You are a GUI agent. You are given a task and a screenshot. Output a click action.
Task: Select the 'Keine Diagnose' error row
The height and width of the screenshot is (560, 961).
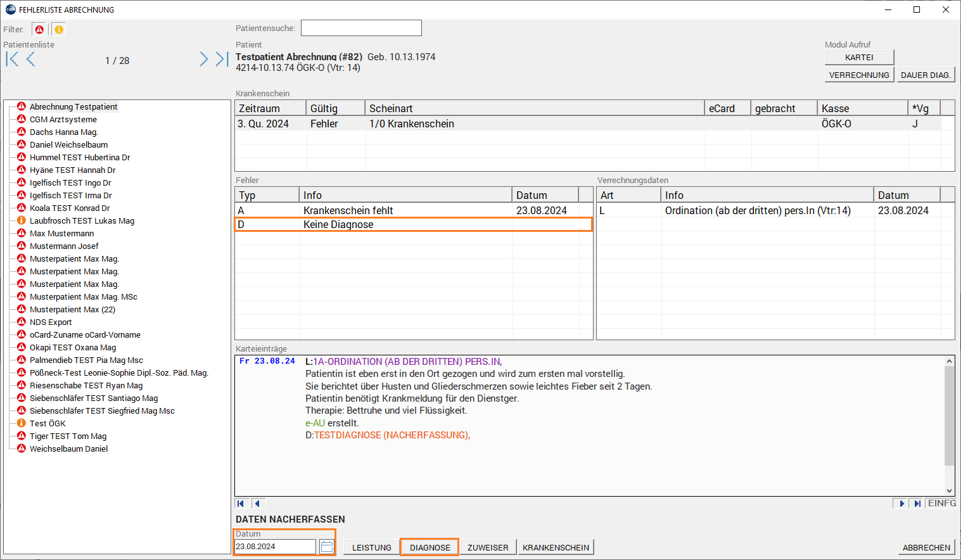[x=413, y=225]
